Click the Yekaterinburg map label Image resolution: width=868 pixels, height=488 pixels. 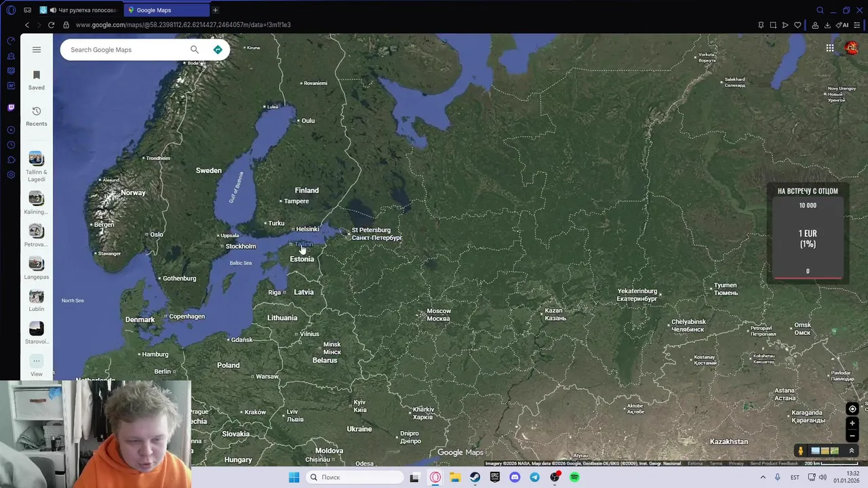637,295
